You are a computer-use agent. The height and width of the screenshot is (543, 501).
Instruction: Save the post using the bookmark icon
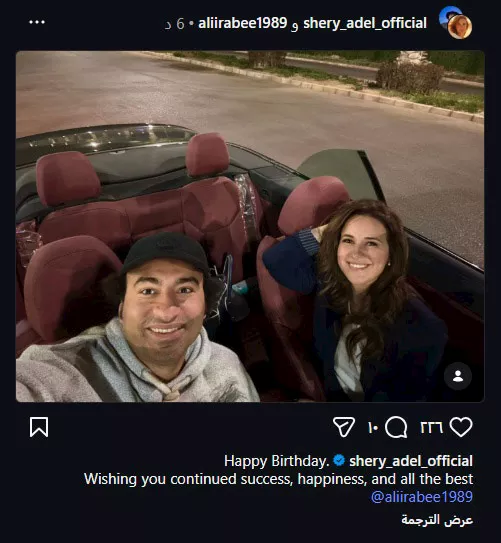pyautogui.click(x=39, y=427)
